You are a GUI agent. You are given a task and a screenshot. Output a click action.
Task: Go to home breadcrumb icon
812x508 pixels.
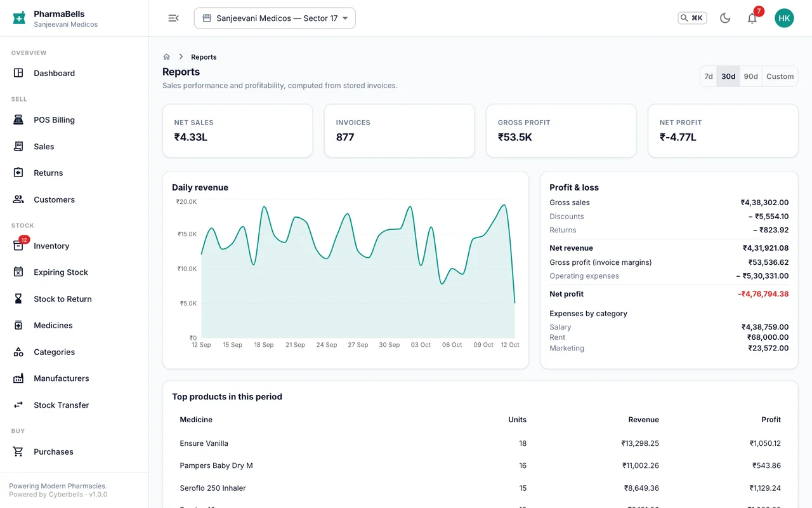pyautogui.click(x=167, y=57)
